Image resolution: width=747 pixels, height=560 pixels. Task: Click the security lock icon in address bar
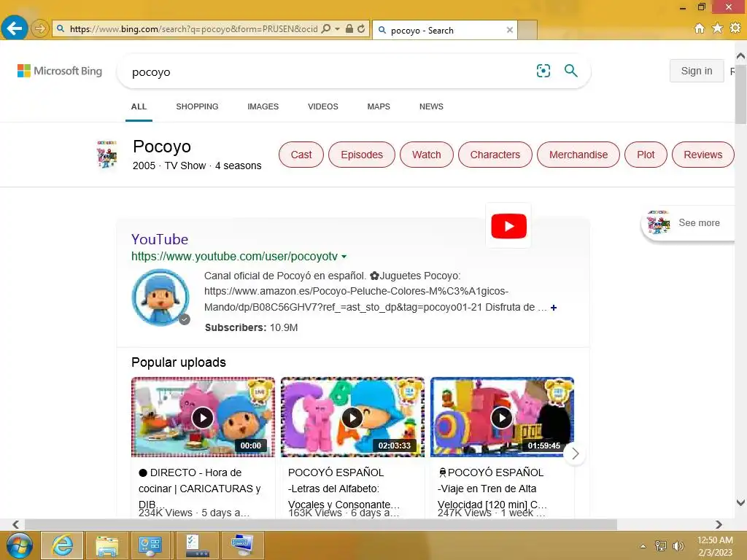pyautogui.click(x=349, y=29)
